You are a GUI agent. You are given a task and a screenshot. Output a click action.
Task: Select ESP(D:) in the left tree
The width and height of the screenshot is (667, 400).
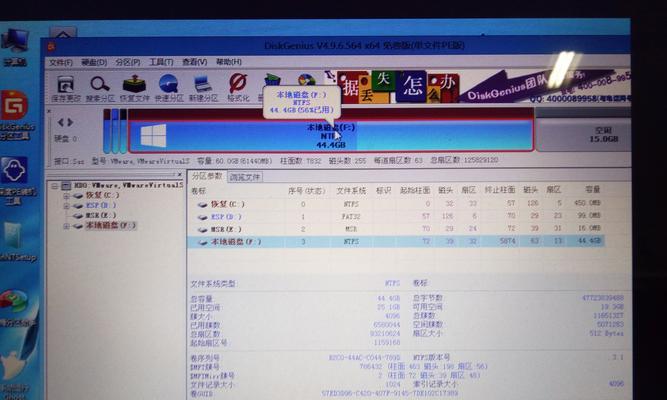[100, 206]
